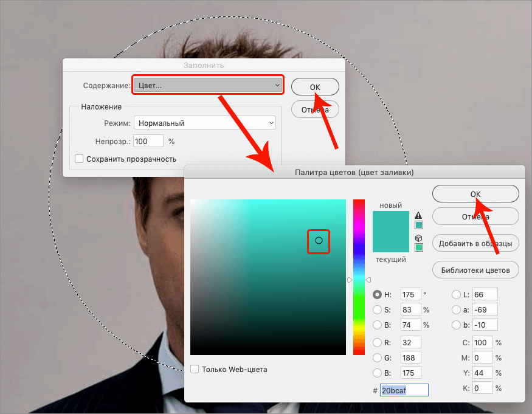Screen dimensions: 532x414
Task: Select the S radio button
Action: coord(378,309)
